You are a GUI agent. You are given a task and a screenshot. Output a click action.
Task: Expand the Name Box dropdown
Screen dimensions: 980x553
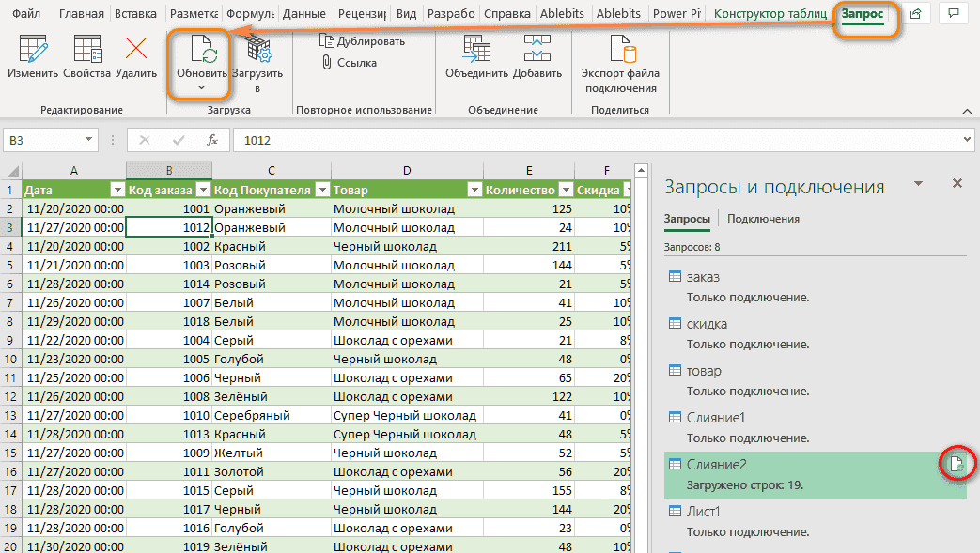(89, 140)
